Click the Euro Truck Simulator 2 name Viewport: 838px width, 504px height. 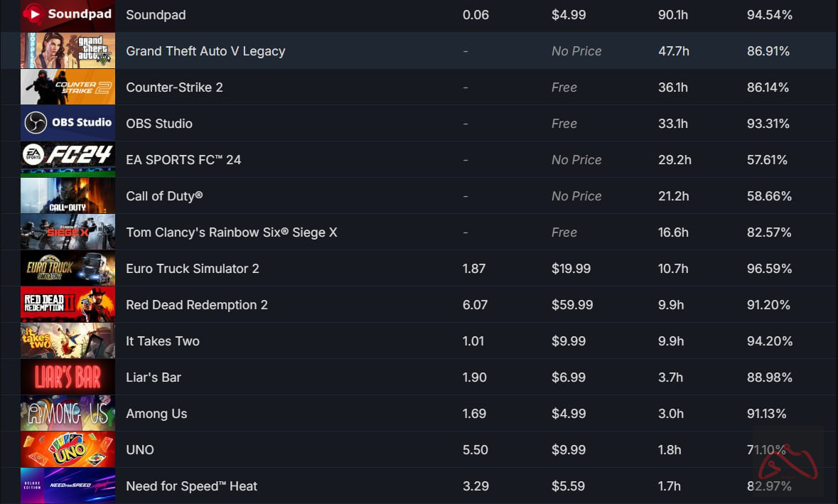click(192, 269)
